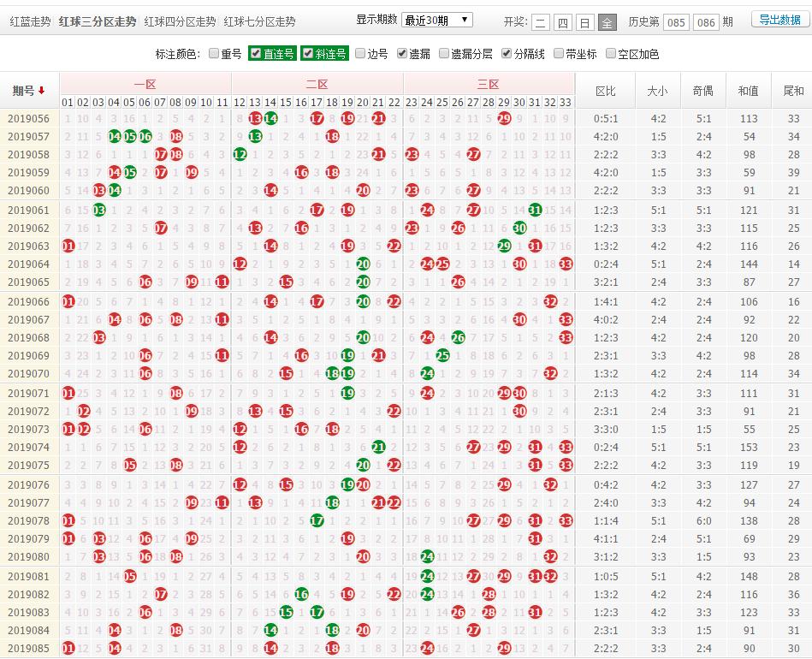
Task: Select green ball 14 in row 2019056
Action: [x=270, y=119]
